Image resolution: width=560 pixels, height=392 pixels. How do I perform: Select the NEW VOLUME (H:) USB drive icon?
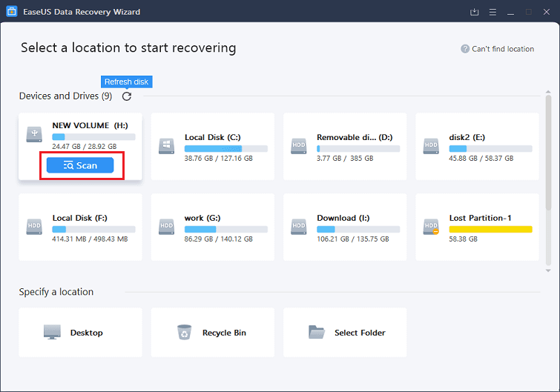pos(35,133)
